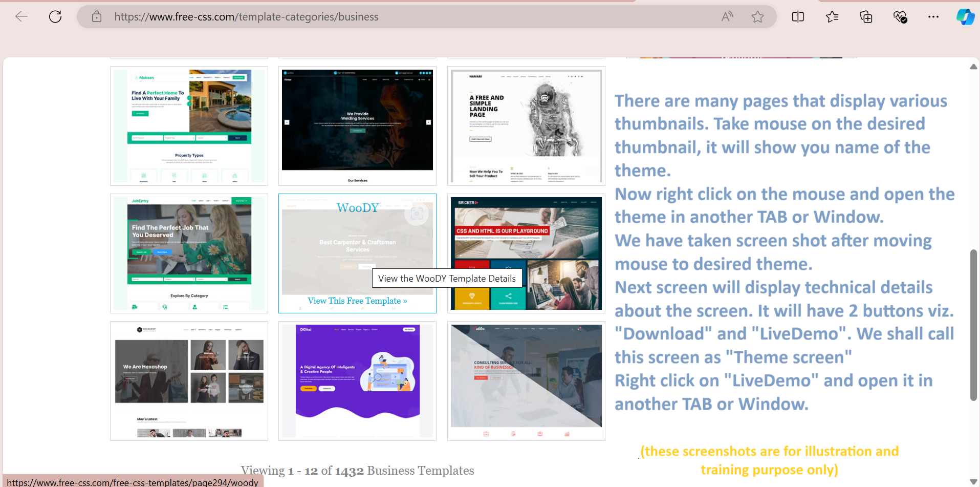
Task: Go back to the previous page
Action: tap(21, 16)
